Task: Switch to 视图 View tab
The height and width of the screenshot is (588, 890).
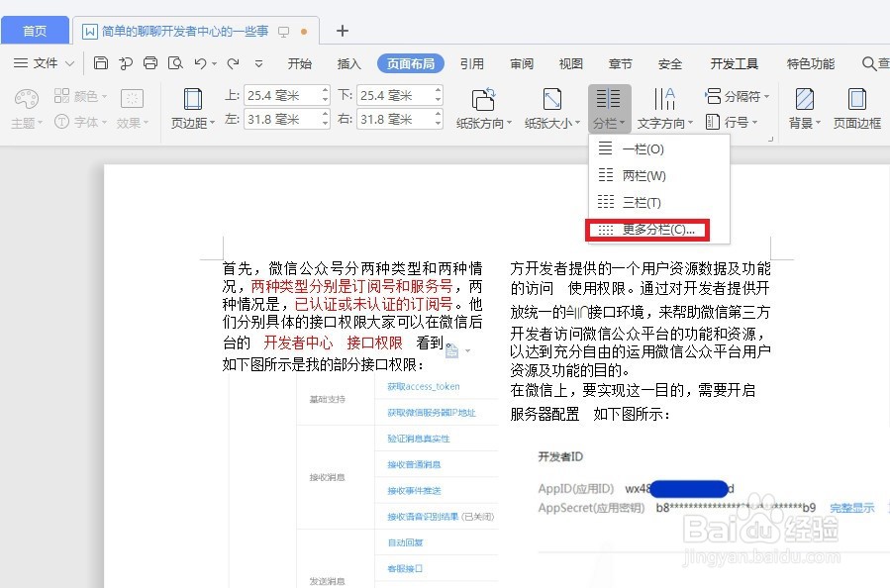Action: 571,63
